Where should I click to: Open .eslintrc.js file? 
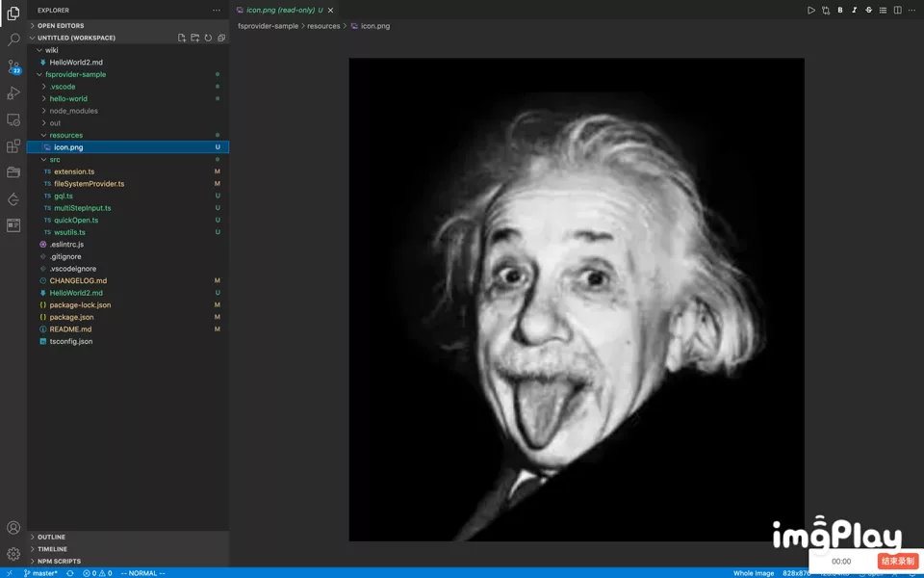pos(128,244)
